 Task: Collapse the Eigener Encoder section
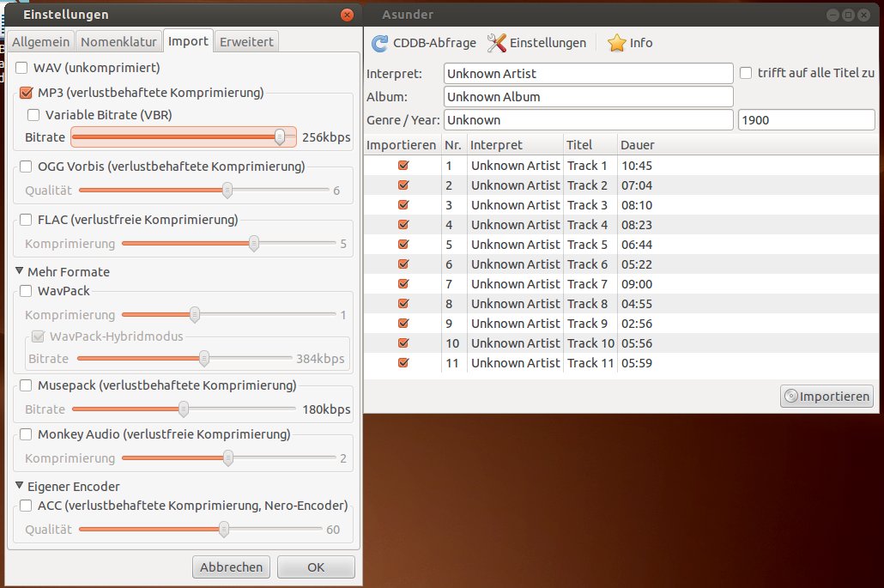(19, 485)
